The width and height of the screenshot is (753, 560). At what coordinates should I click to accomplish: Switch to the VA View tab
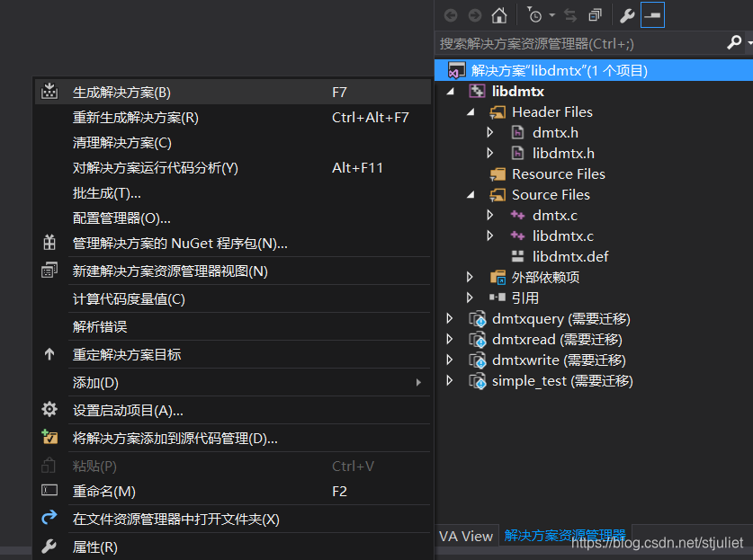(466, 535)
